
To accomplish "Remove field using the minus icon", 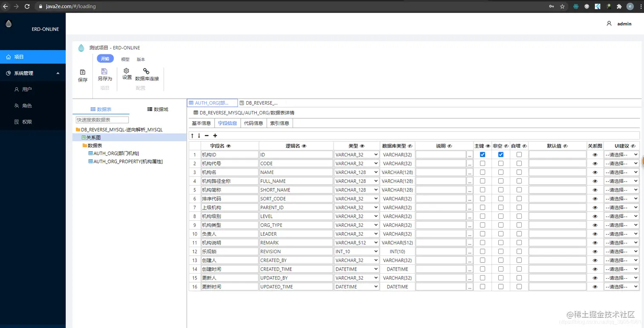I will click(207, 136).
